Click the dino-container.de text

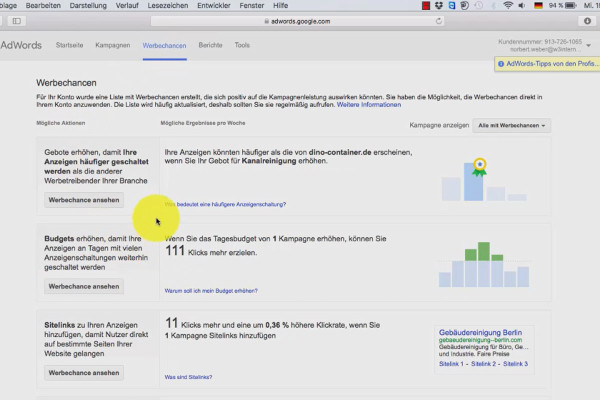click(x=340, y=152)
